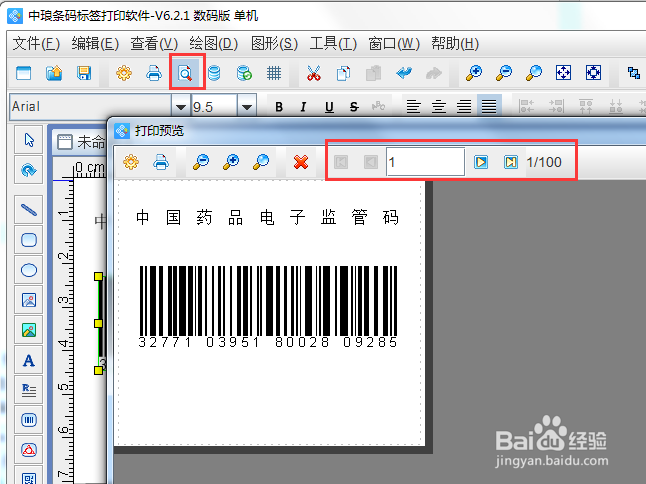646x484 pixels.
Task: Zoom out in print preview window
Action: tap(201, 162)
